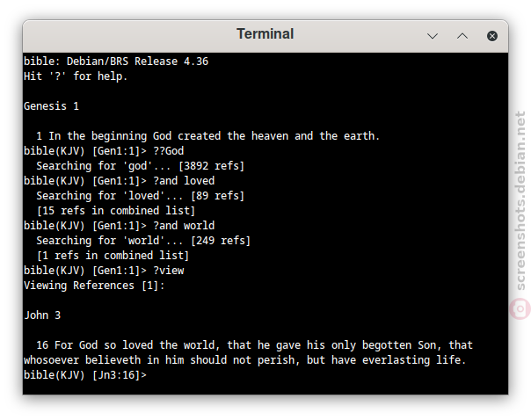The image size is (531, 420).
Task: Click the empty bible(KJV) [Jn3:16] prompt
Action: point(85,375)
